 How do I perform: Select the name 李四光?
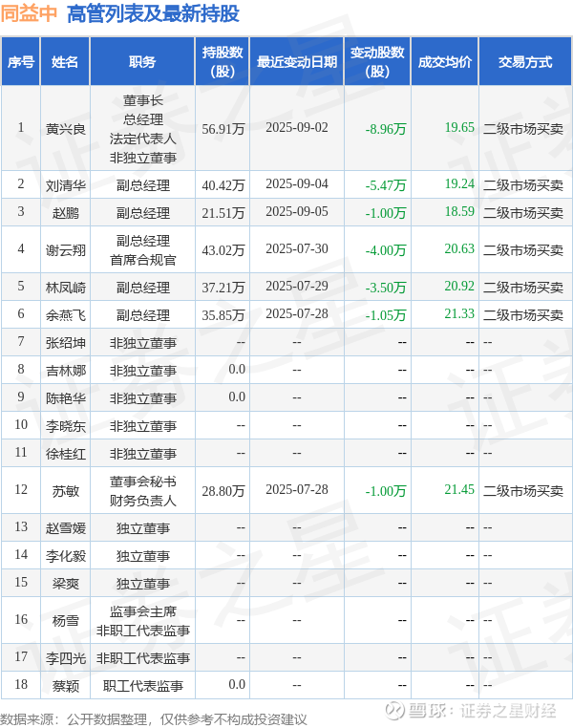66,658
